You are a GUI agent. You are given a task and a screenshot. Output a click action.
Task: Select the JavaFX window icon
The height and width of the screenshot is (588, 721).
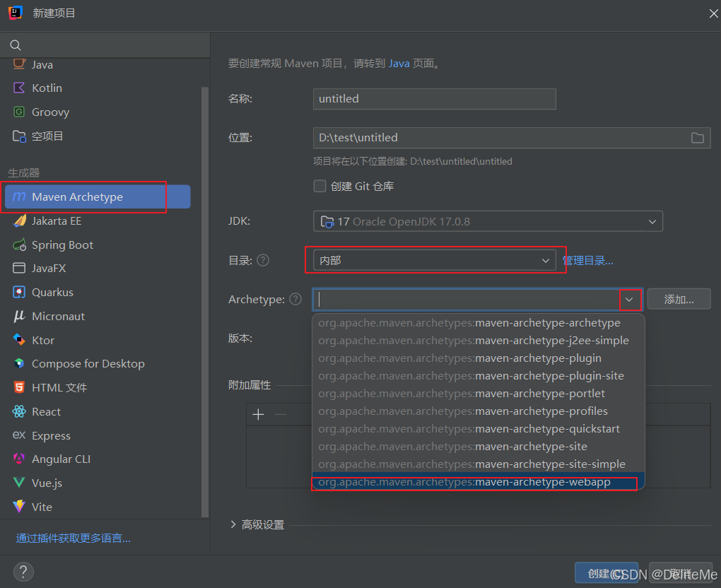click(19, 268)
